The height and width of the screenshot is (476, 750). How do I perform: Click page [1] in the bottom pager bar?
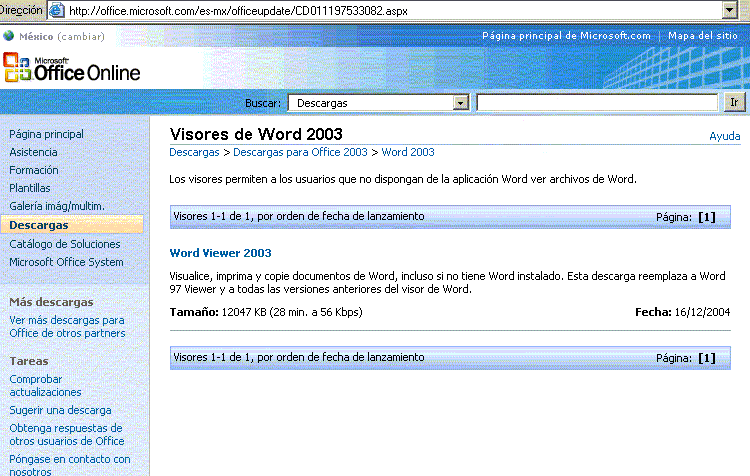[707, 358]
